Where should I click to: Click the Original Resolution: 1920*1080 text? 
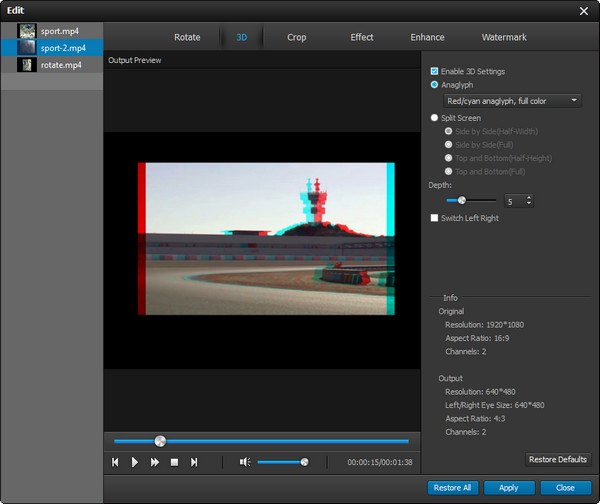[484, 325]
